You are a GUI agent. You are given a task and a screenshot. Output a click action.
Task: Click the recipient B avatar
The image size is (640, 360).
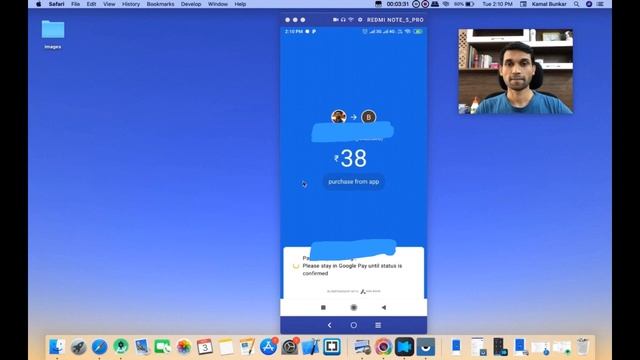coord(369,117)
